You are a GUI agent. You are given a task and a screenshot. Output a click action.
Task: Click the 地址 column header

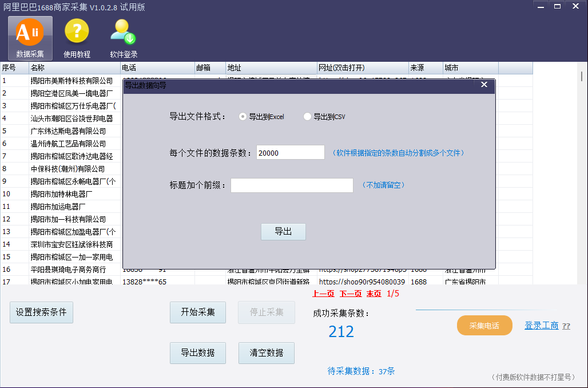coord(271,68)
